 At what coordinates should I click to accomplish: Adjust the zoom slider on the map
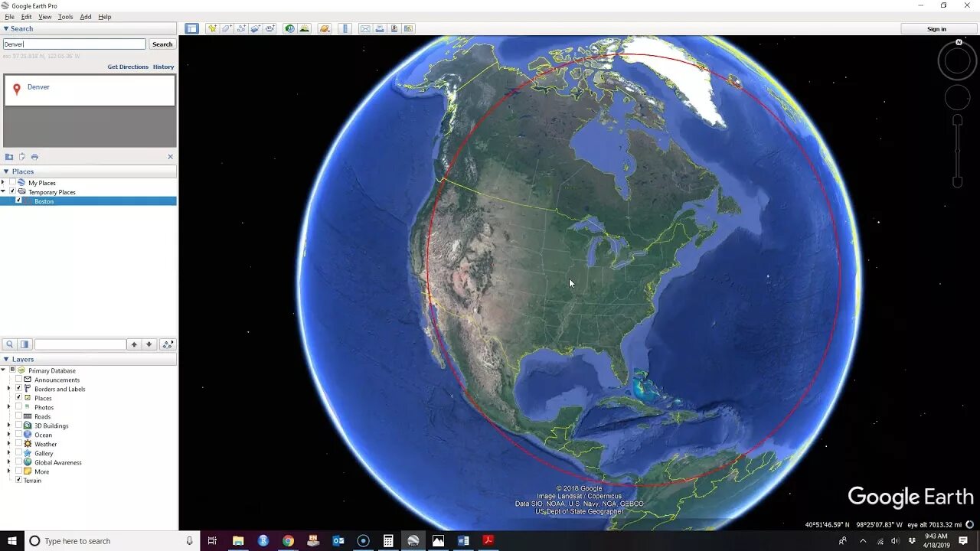pos(957,151)
